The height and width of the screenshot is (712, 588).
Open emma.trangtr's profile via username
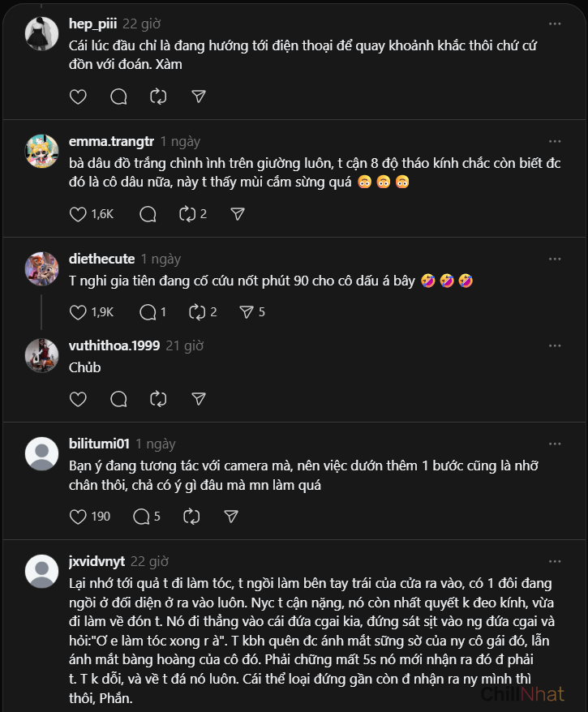click(x=111, y=140)
